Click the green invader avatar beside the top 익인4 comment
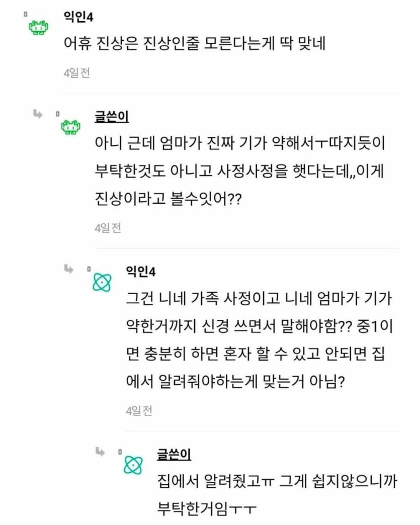 coord(38,28)
